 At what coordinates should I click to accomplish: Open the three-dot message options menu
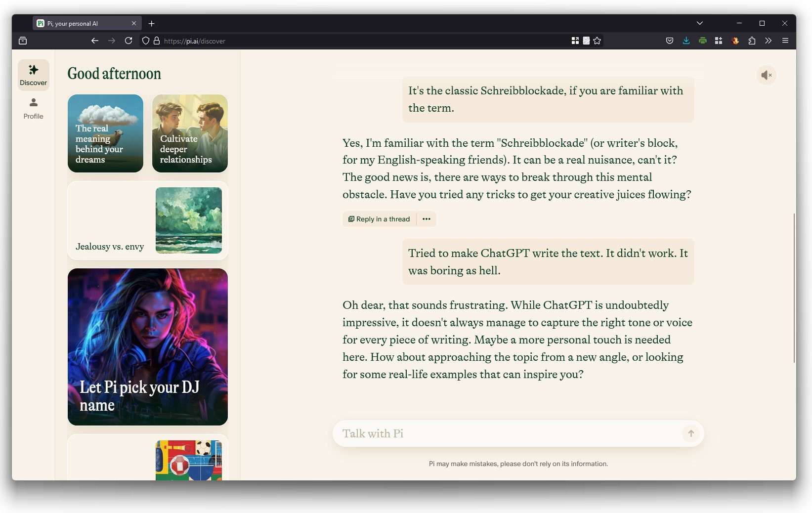click(427, 219)
